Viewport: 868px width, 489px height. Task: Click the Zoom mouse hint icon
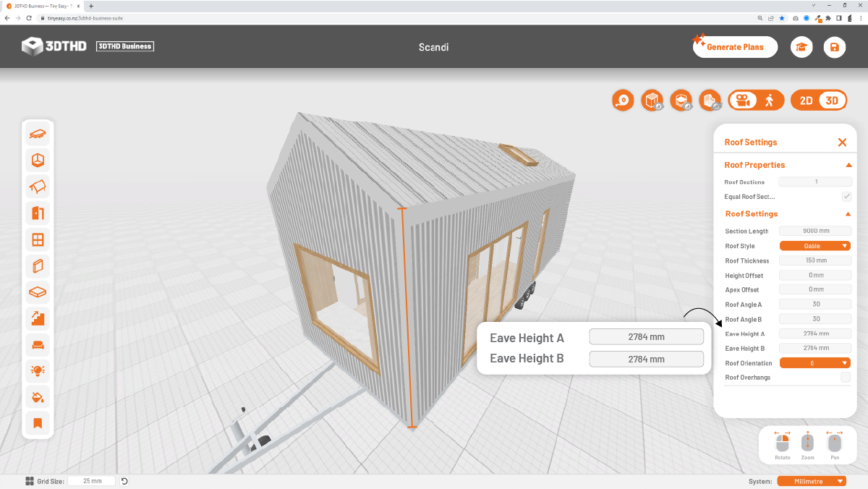(808, 442)
